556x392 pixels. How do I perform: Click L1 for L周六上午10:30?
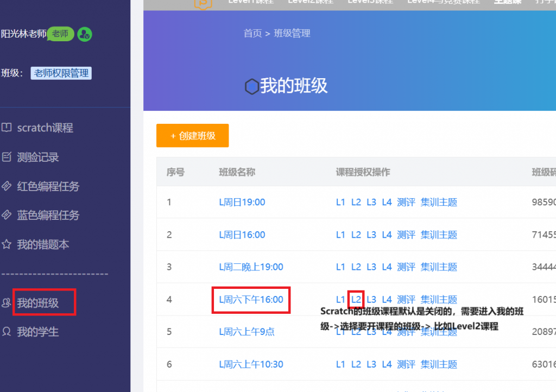(x=340, y=364)
